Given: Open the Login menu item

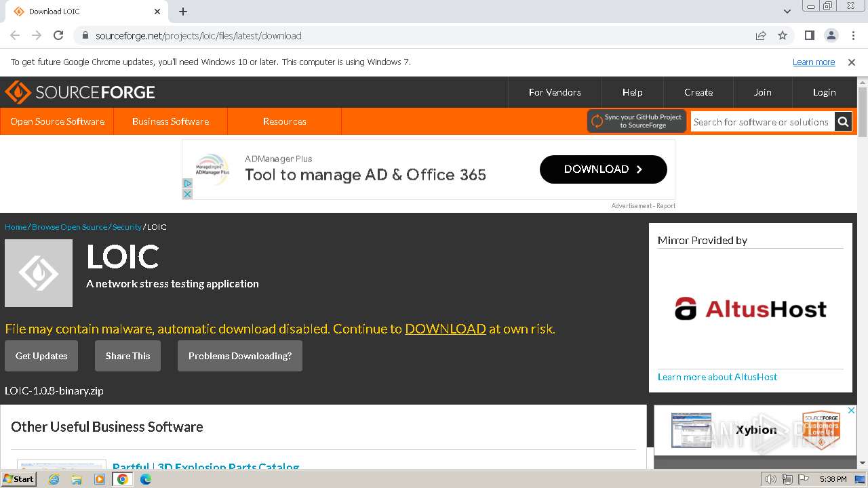Looking at the screenshot, I should coord(825,92).
